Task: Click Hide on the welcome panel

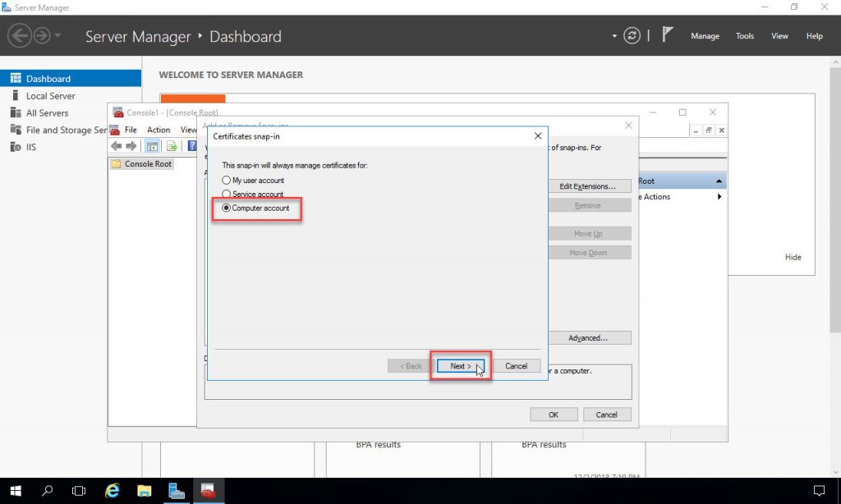Action: tap(793, 257)
